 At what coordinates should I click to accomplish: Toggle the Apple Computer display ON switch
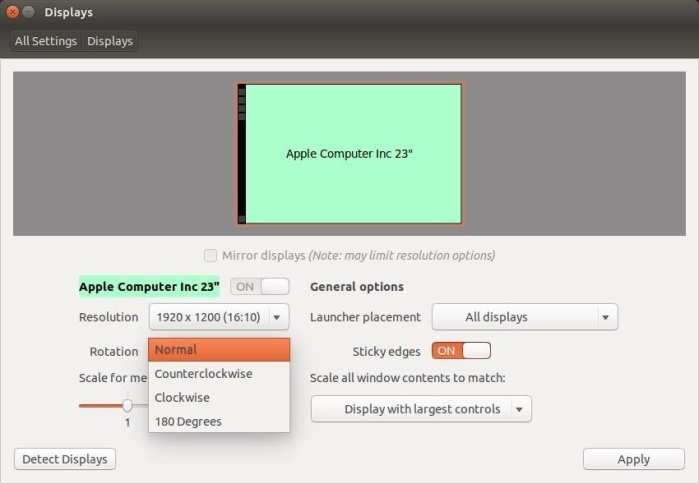[x=259, y=287]
